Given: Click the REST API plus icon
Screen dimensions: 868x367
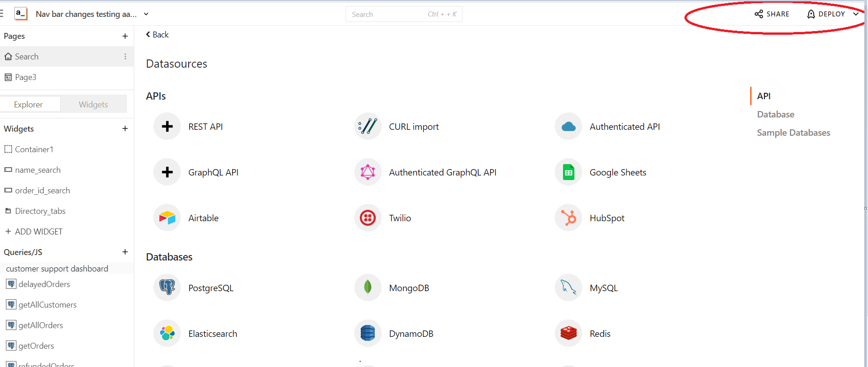Looking at the screenshot, I should coord(167,127).
